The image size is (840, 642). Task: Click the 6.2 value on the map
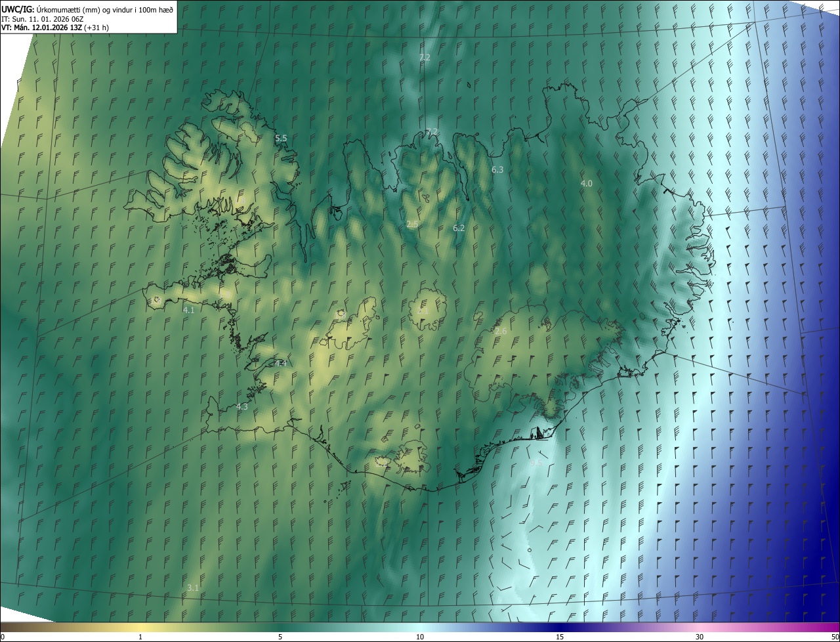coord(459,228)
